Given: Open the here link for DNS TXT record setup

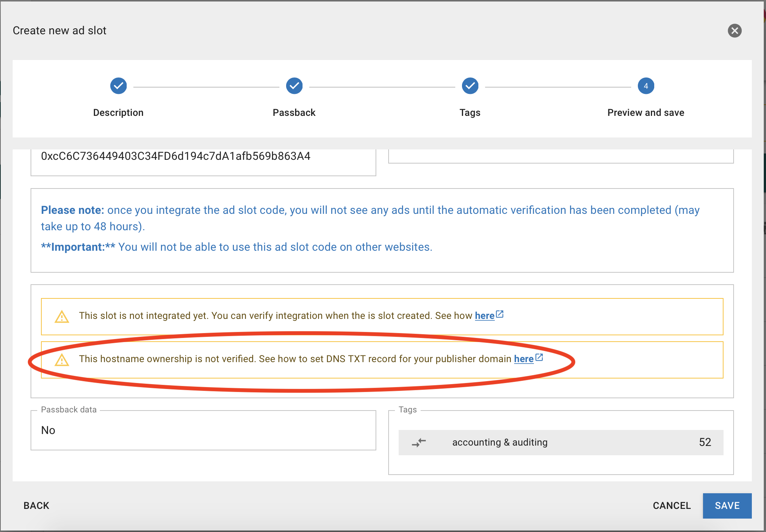Looking at the screenshot, I should [x=523, y=359].
